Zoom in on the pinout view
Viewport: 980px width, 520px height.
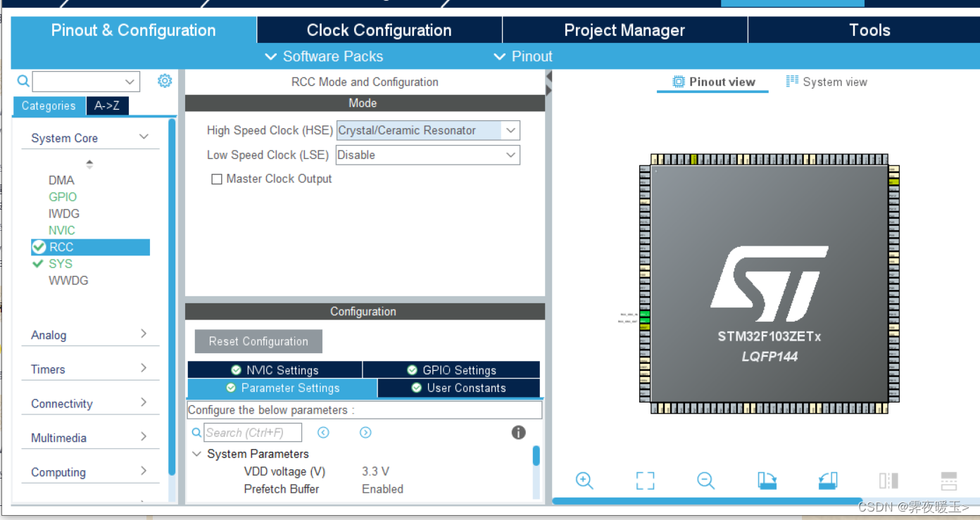coord(584,481)
